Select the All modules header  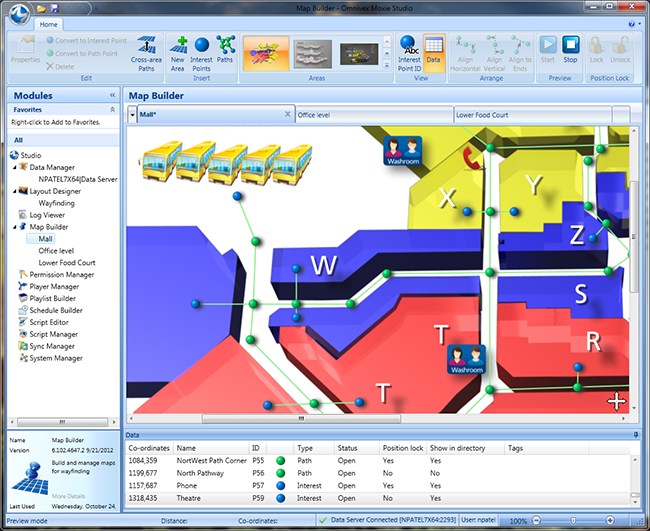[x=63, y=140]
